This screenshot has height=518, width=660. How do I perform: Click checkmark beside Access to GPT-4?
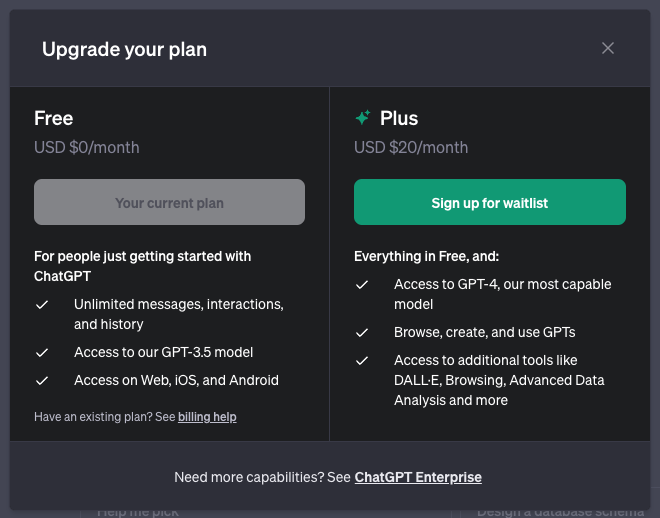[362, 284]
